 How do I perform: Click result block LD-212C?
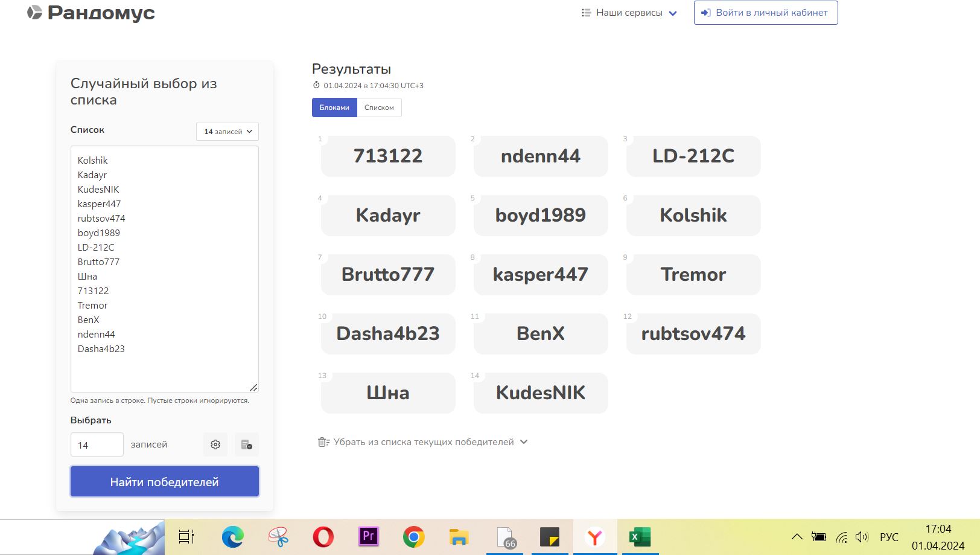[x=693, y=156]
